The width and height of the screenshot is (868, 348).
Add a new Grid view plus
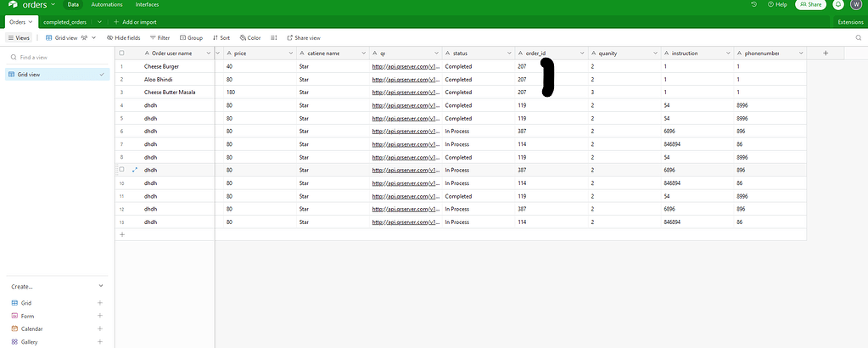click(100, 303)
